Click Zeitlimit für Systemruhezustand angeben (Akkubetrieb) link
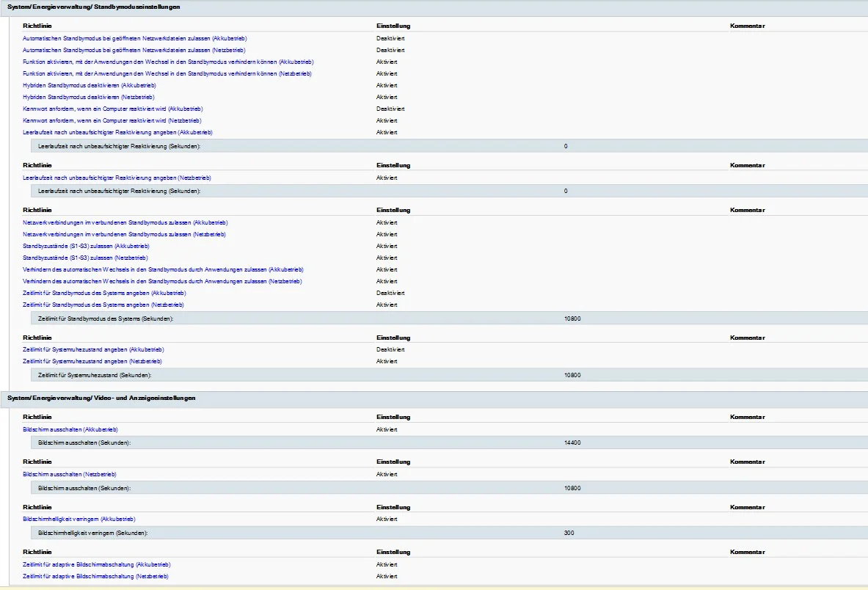 tap(94, 350)
